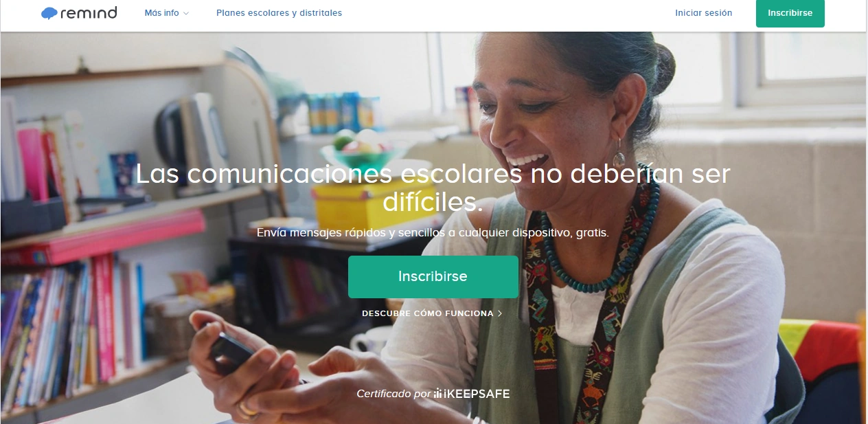Click the white header bar between Planes escolares and Iniciar sesión
Image resolution: width=868 pixels, height=424 pixels.
(508, 14)
